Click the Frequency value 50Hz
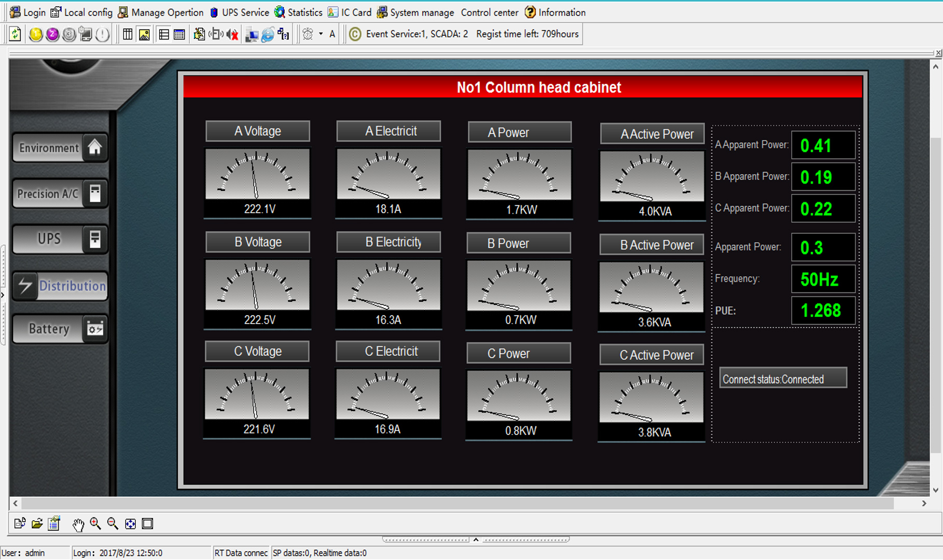 823,279
